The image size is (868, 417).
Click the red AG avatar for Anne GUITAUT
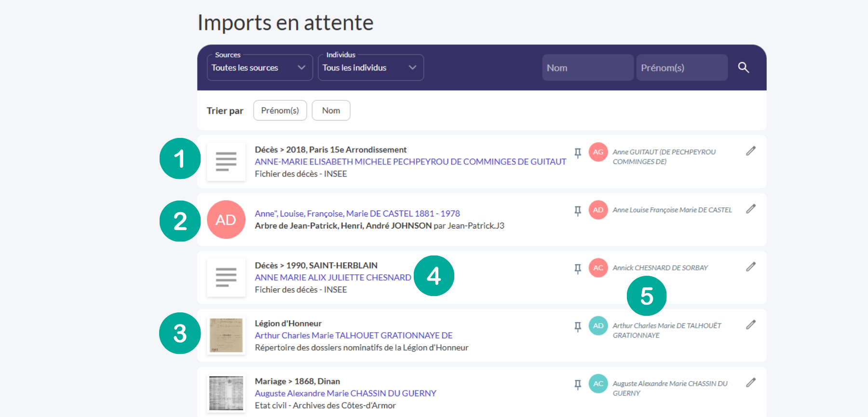[x=598, y=152]
